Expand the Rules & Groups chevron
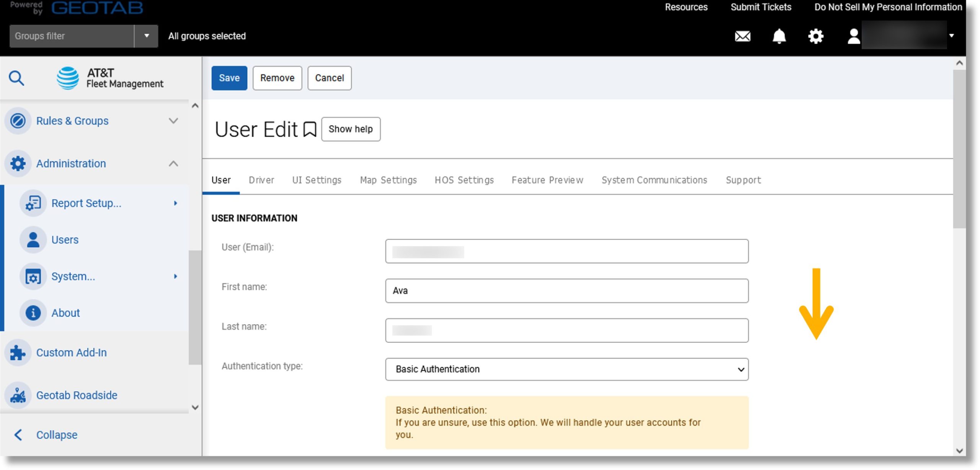This screenshot has height=470, width=980. point(173,121)
